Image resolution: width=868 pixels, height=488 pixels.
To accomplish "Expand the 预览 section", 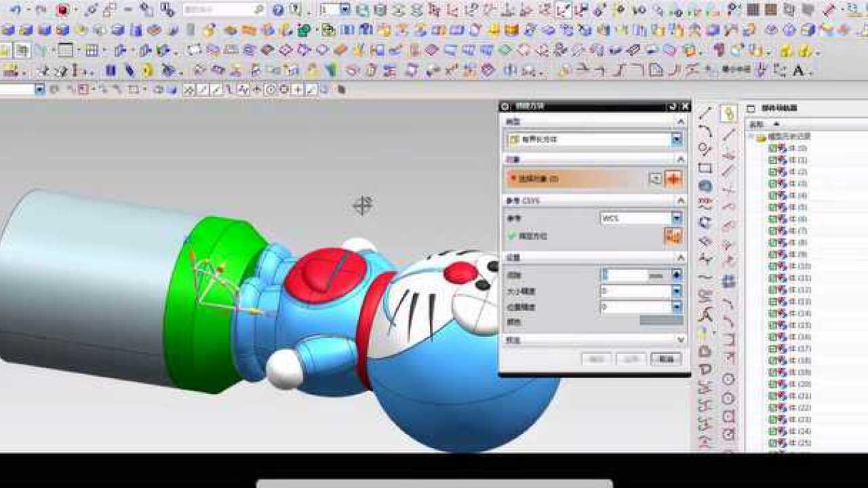I will pyautogui.click(x=681, y=339).
